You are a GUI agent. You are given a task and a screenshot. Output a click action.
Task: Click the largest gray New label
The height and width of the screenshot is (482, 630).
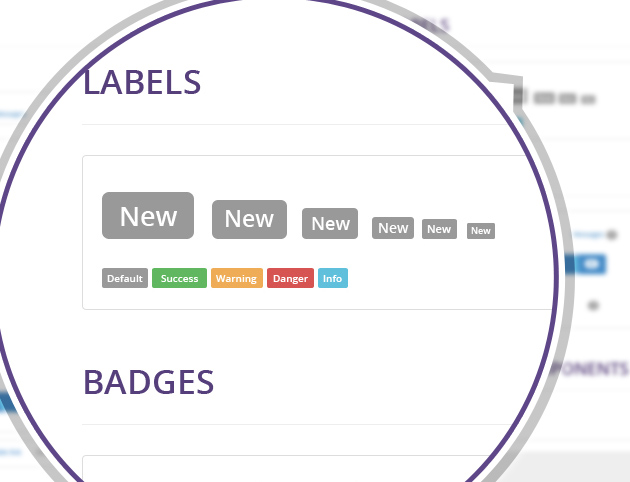pyautogui.click(x=148, y=215)
